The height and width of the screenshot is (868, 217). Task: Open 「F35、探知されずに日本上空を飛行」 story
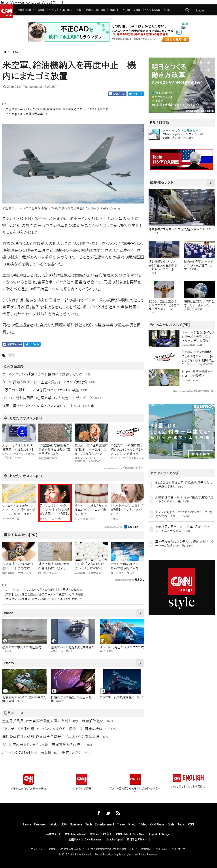pos(45,382)
